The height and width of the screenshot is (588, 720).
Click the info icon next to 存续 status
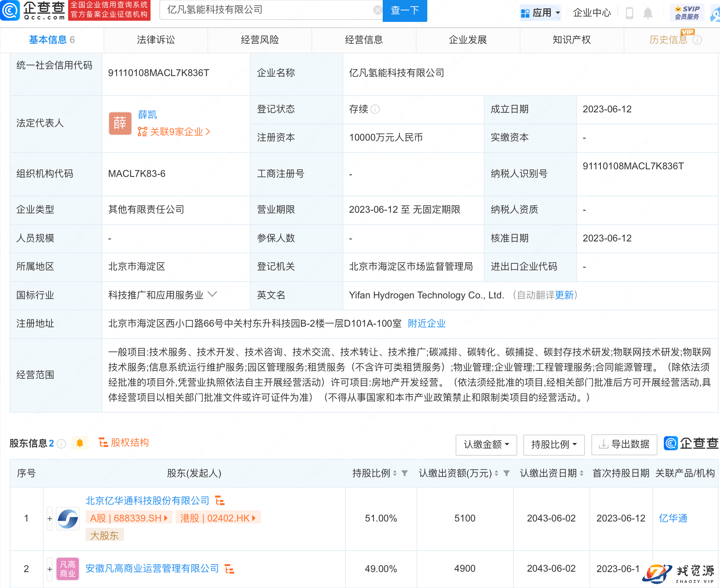click(x=375, y=109)
